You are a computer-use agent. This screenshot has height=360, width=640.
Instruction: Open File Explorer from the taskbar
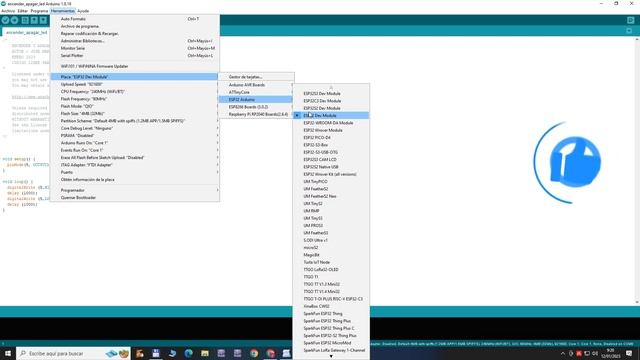click(205, 353)
